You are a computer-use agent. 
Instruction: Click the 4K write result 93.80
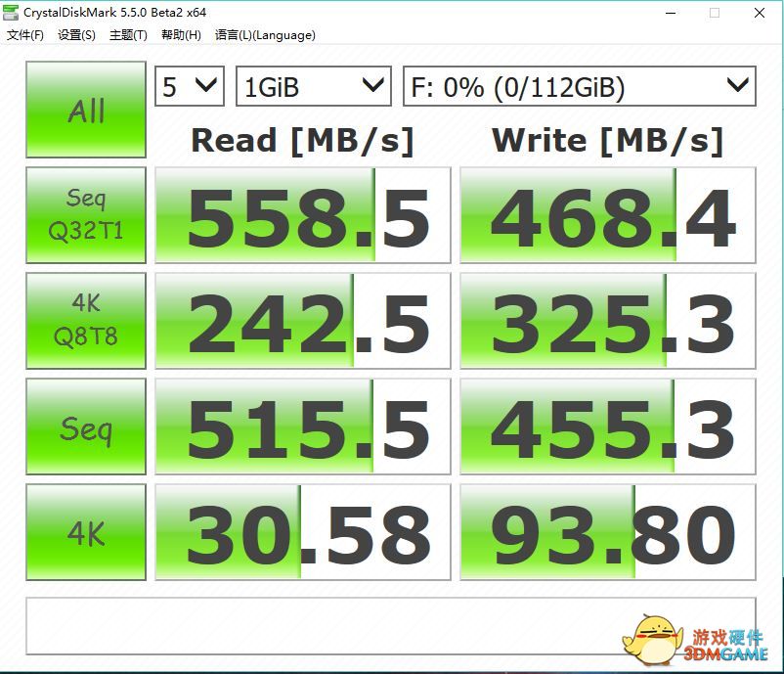(x=608, y=532)
